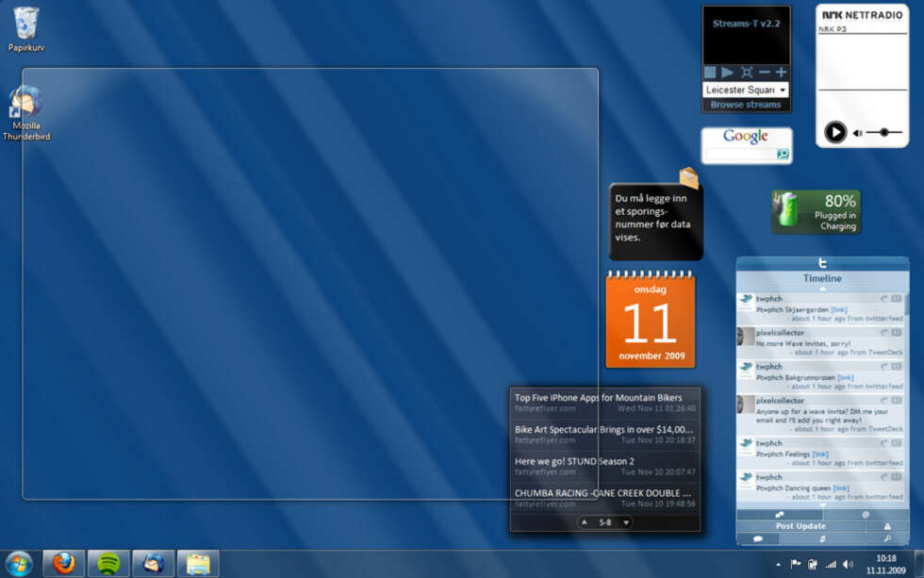This screenshot has height=578, width=924.
Task: Open the link in the Skjaergarden tweet
Action: click(838, 309)
